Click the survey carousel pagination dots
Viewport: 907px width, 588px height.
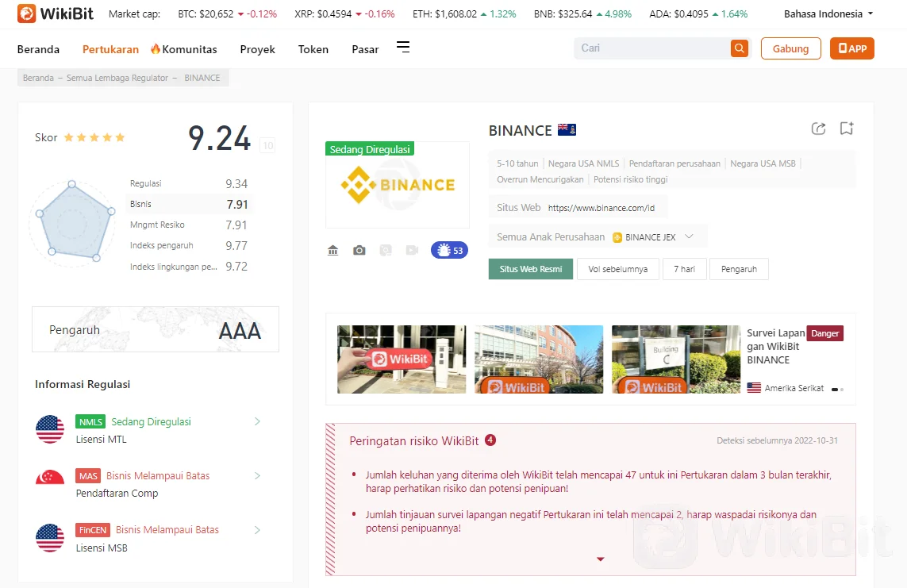click(838, 389)
